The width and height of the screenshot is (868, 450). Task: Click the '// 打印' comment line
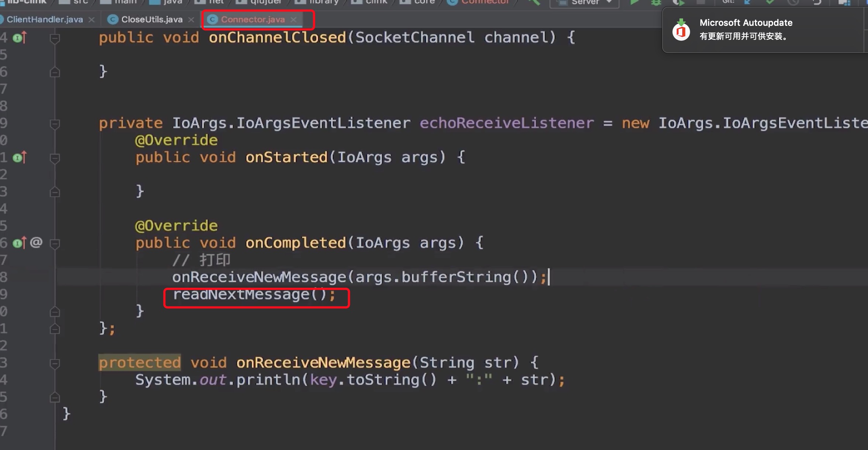pos(201,260)
